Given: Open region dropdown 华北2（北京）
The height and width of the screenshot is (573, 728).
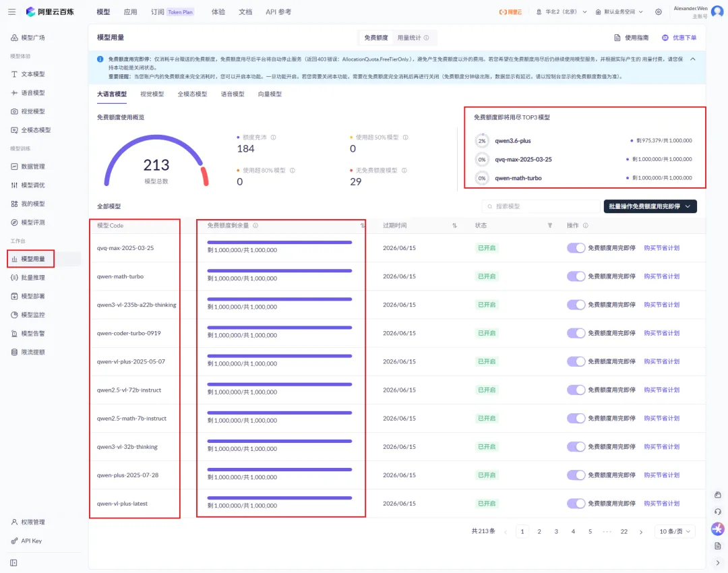Looking at the screenshot, I should click(x=562, y=12).
